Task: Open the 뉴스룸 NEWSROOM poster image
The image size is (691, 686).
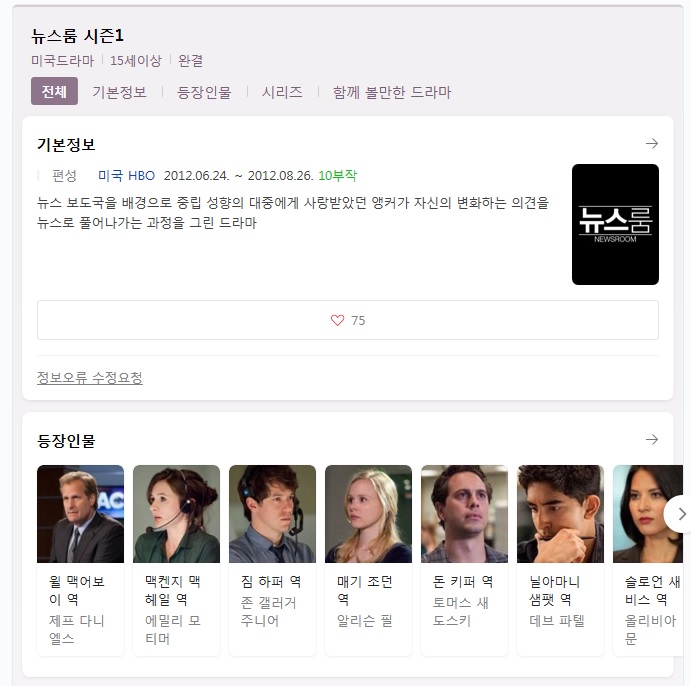Action: coord(615,224)
